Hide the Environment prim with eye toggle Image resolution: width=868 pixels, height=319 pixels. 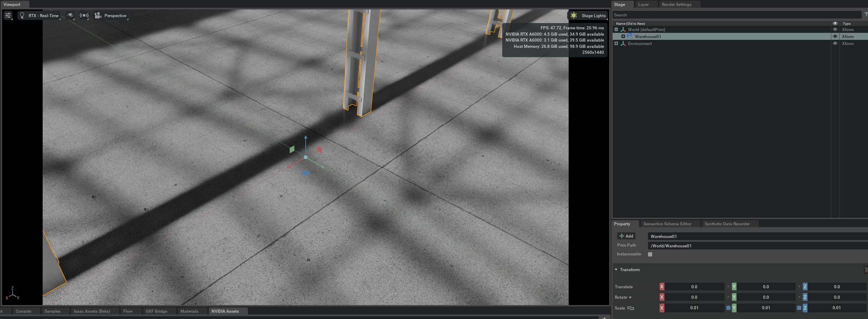point(835,43)
